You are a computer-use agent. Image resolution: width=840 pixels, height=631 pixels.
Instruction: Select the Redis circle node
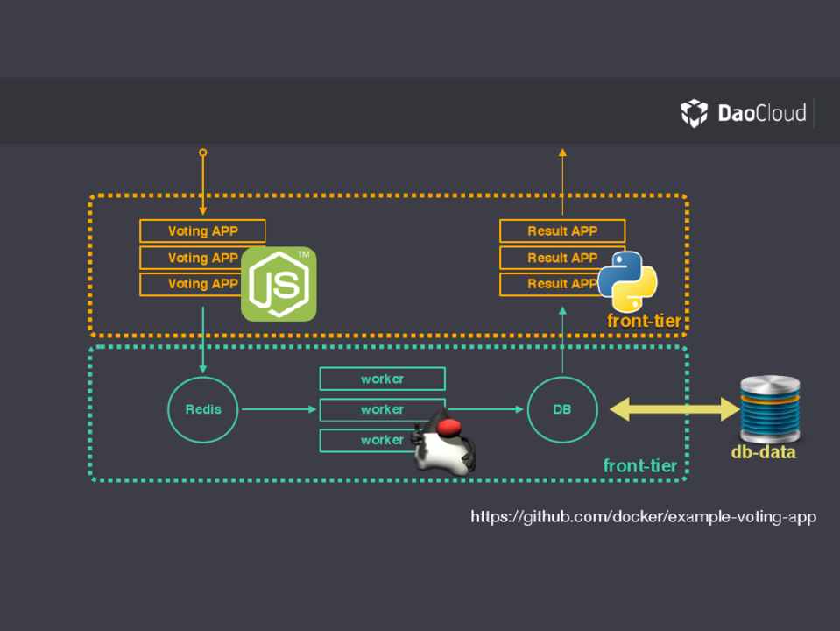[x=202, y=409]
